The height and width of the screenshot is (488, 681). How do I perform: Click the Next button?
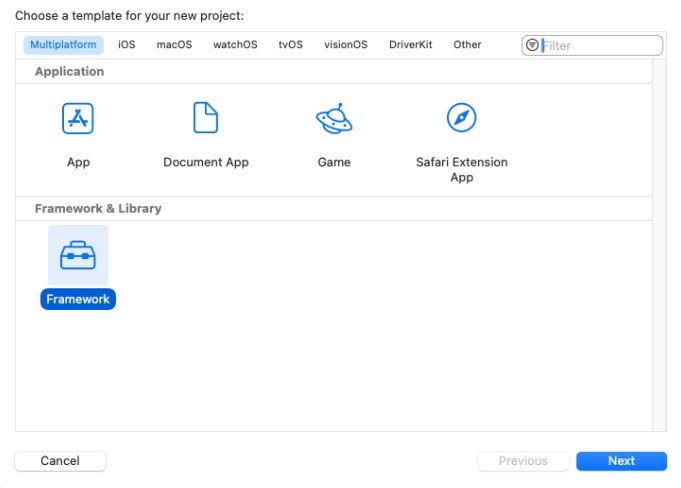621,461
